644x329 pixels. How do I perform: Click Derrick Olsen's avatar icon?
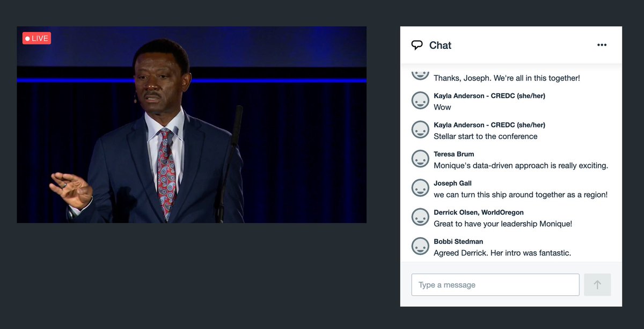pos(420,217)
